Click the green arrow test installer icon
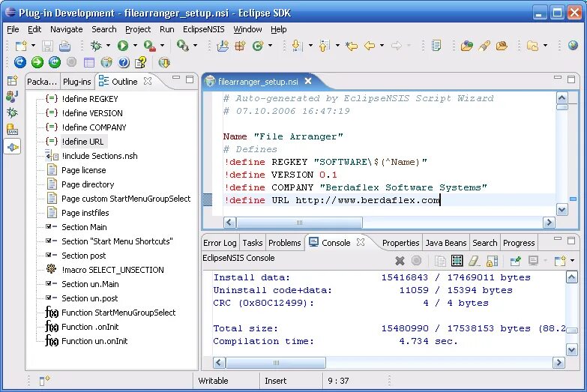This screenshot has width=587, height=392. (37, 62)
